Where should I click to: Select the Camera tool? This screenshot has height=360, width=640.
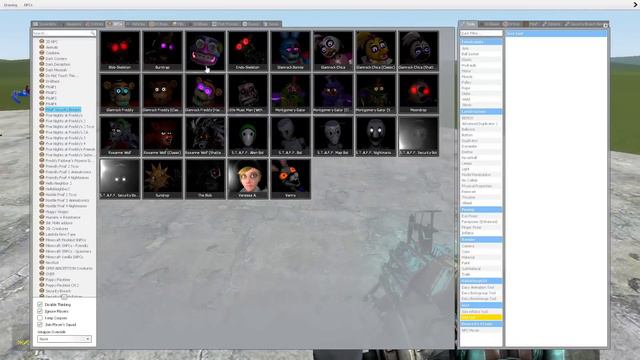[480, 246]
